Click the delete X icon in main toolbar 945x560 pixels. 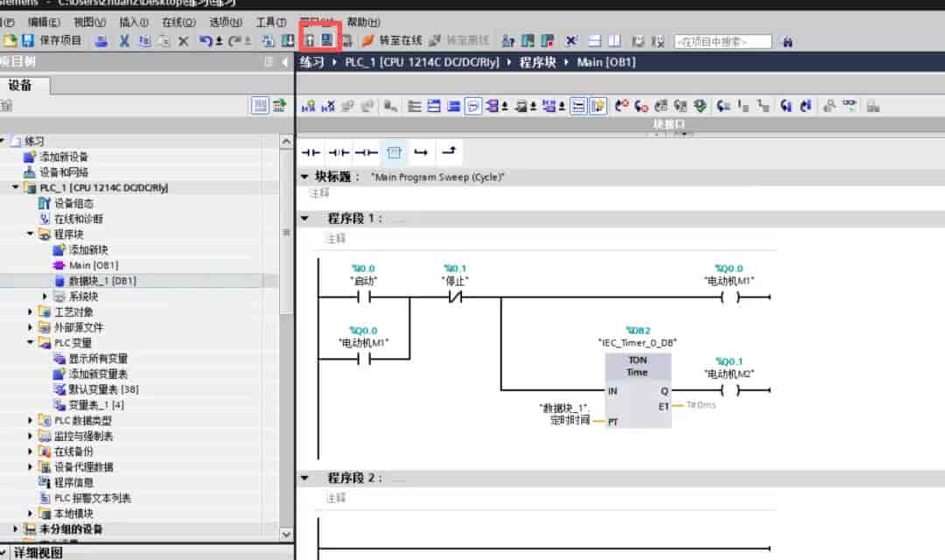[x=183, y=41]
